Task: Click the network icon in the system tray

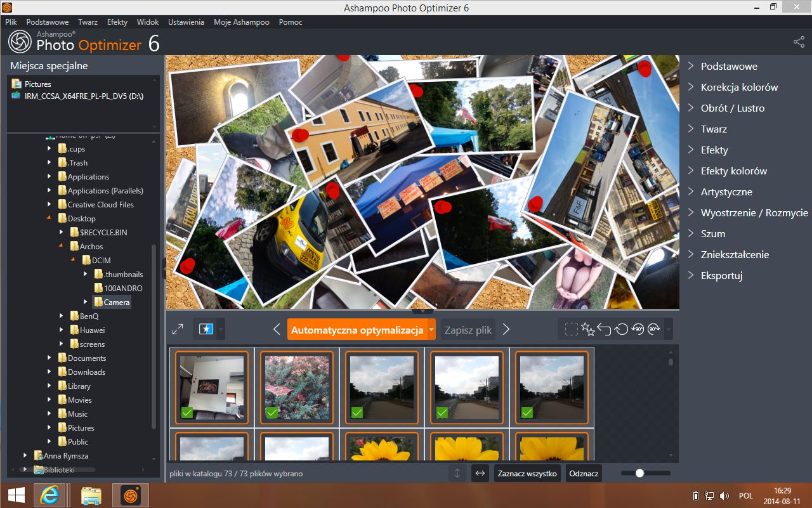Action: point(709,495)
